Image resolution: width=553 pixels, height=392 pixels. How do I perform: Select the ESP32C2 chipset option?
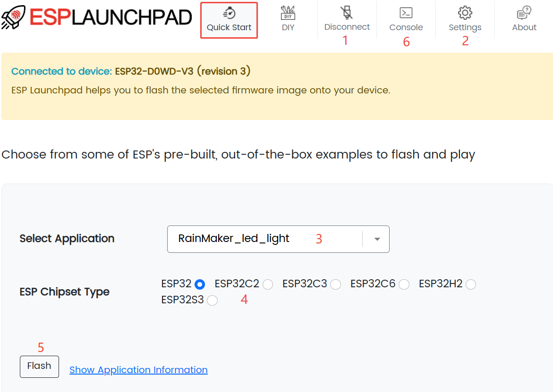point(268,284)
